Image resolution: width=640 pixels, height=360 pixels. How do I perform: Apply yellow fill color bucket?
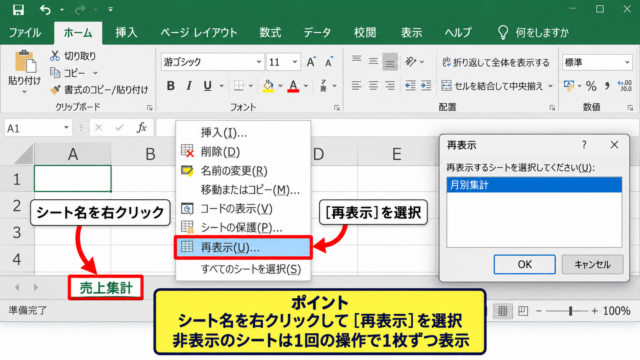[268, 86]
